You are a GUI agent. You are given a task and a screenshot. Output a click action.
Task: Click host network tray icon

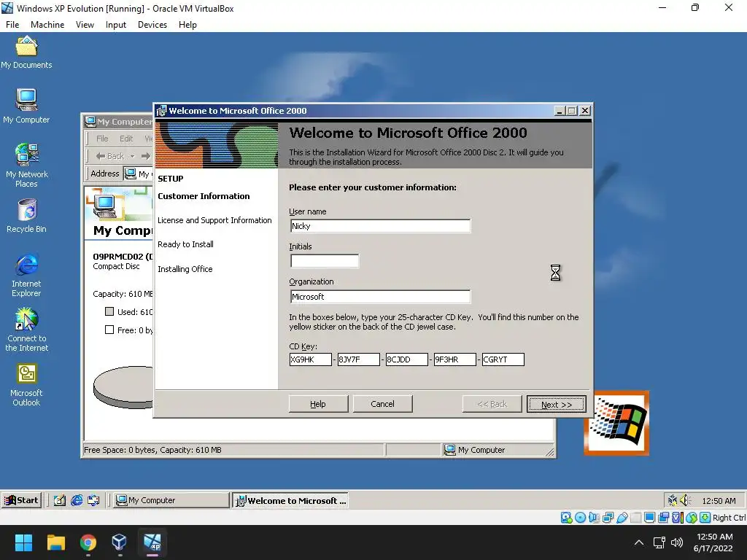(659, 542)
